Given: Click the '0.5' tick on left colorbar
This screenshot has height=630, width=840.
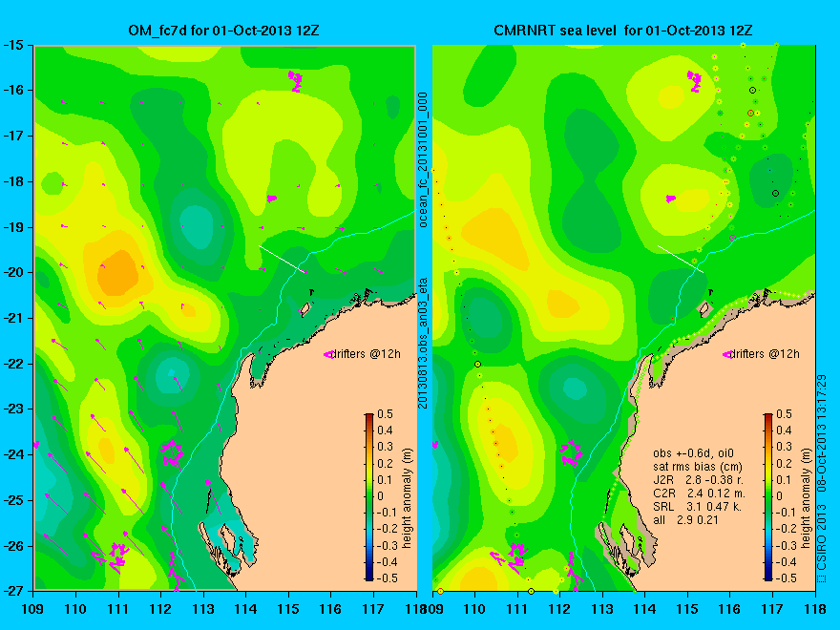Looking at the screenshot, I should [386, 414].
